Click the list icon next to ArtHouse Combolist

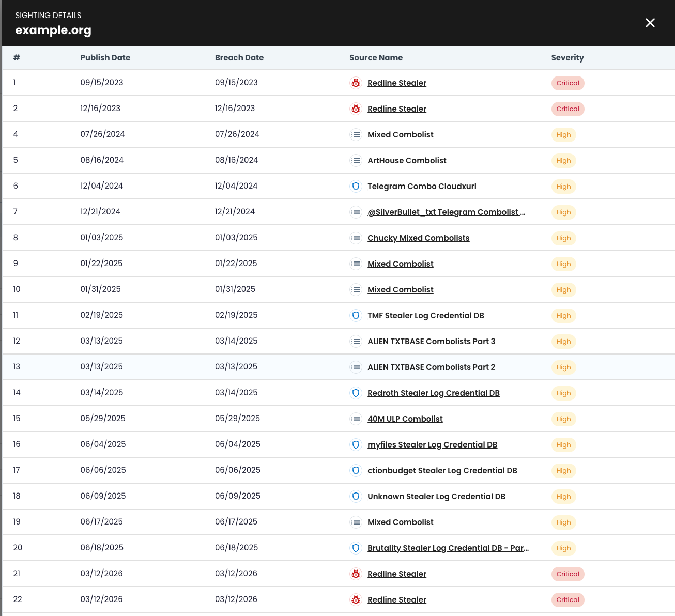(x=356, y=160)
